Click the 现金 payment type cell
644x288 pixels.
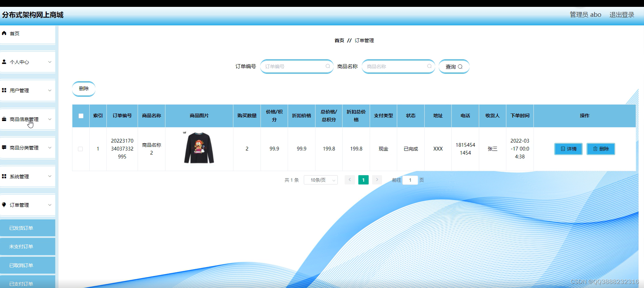(383, 149)
